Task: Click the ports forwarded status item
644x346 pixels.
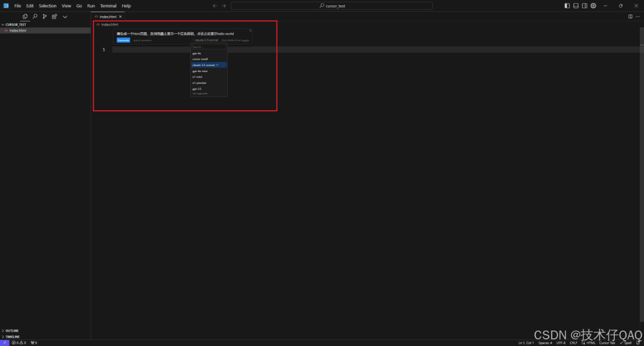Action: pos(33,342)
